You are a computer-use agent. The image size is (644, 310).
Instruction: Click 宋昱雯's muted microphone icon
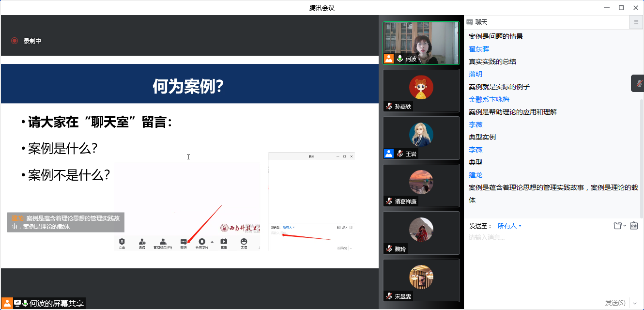(x=389, y=296)
